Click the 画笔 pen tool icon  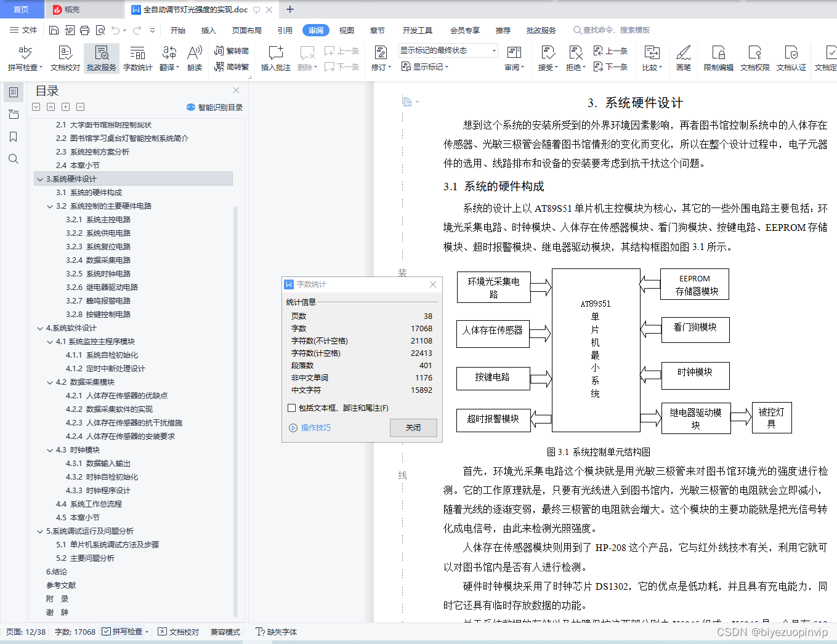click(684, 58)
